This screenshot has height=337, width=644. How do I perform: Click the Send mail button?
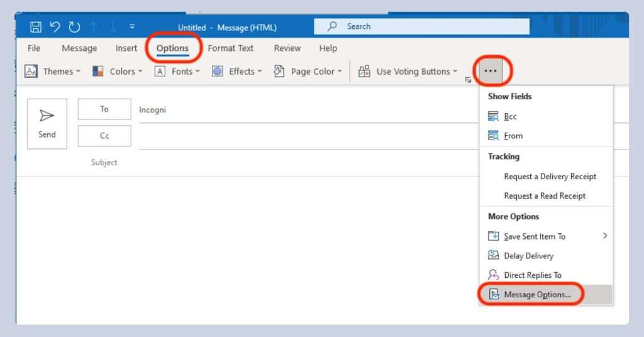[47, 123]
